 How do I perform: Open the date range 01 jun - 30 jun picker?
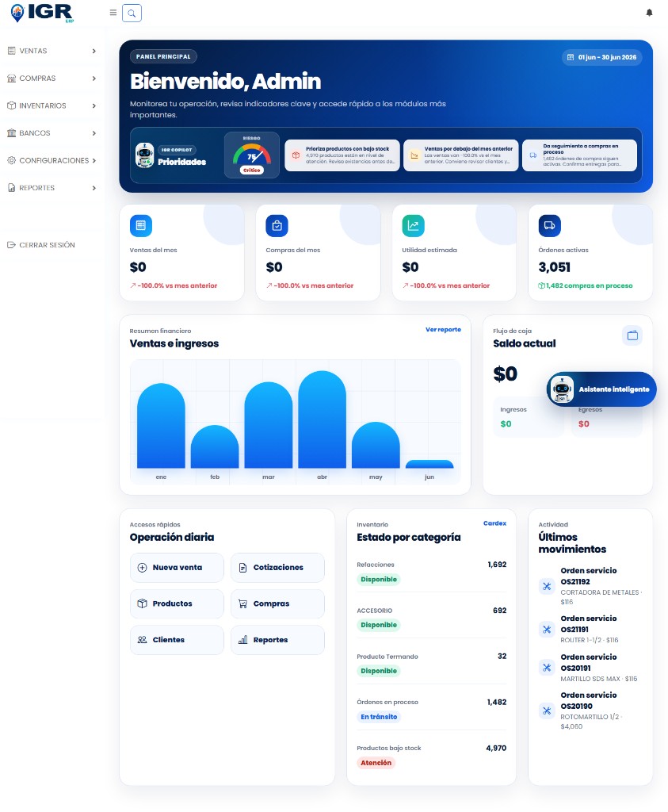[601, 57]
